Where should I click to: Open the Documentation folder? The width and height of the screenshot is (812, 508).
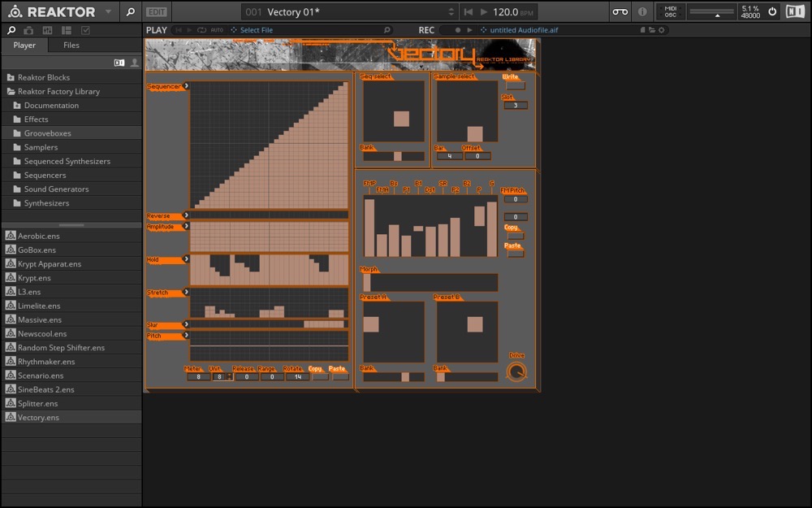pyautogui.click(x=71, y=105)
